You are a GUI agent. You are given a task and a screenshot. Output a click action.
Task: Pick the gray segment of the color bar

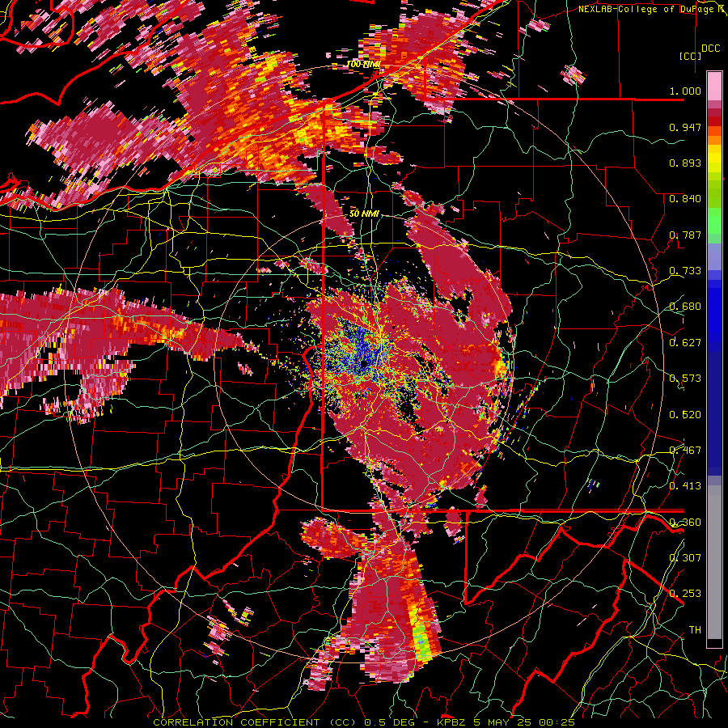coord(714,562)
